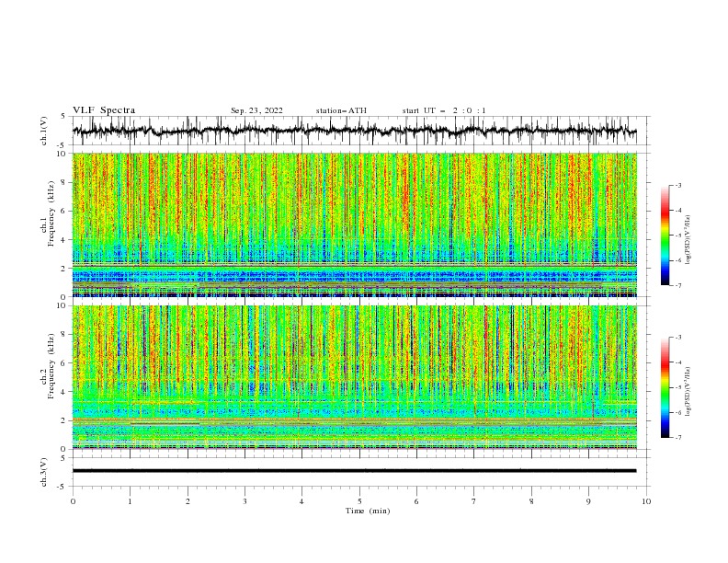The height and width of the screenshot is (563, 728).
Task: Click the time axis tick label '2'
Action: click(x=188, y=501)
